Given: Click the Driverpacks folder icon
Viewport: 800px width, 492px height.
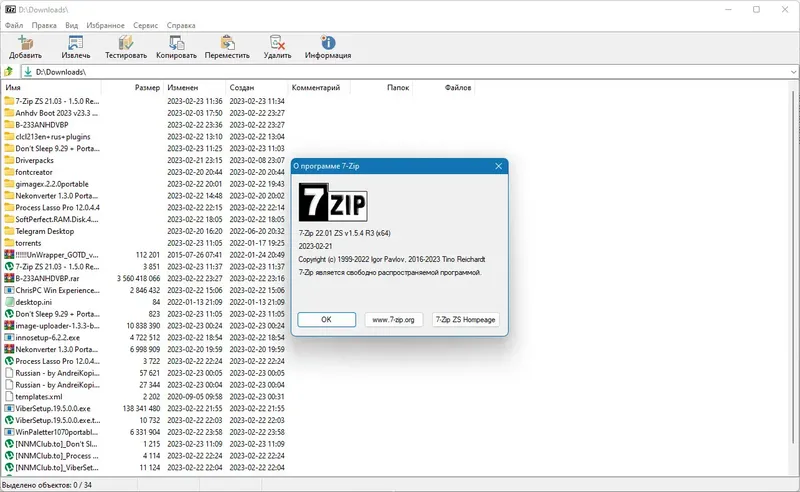Looking at the screenshot, I should tap(9, 160).
